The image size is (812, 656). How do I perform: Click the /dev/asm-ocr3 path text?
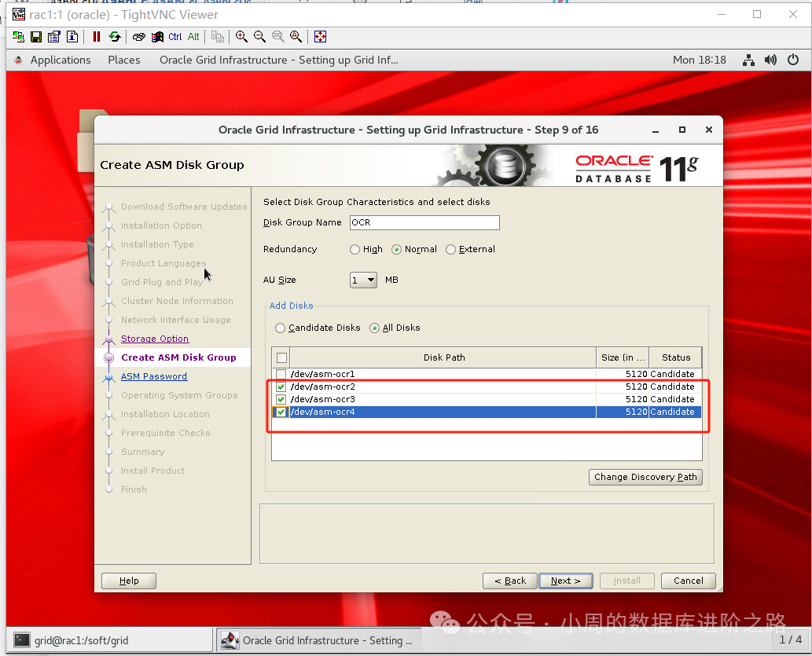322,399
